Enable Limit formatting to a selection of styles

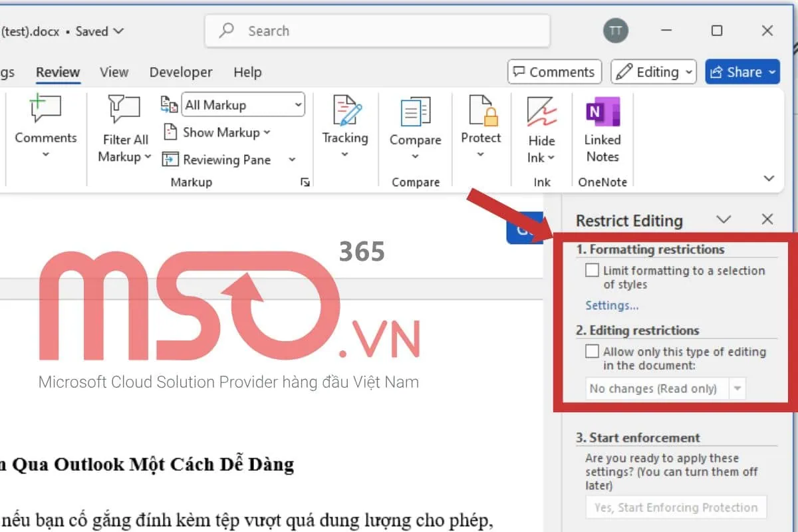[592, 271]
